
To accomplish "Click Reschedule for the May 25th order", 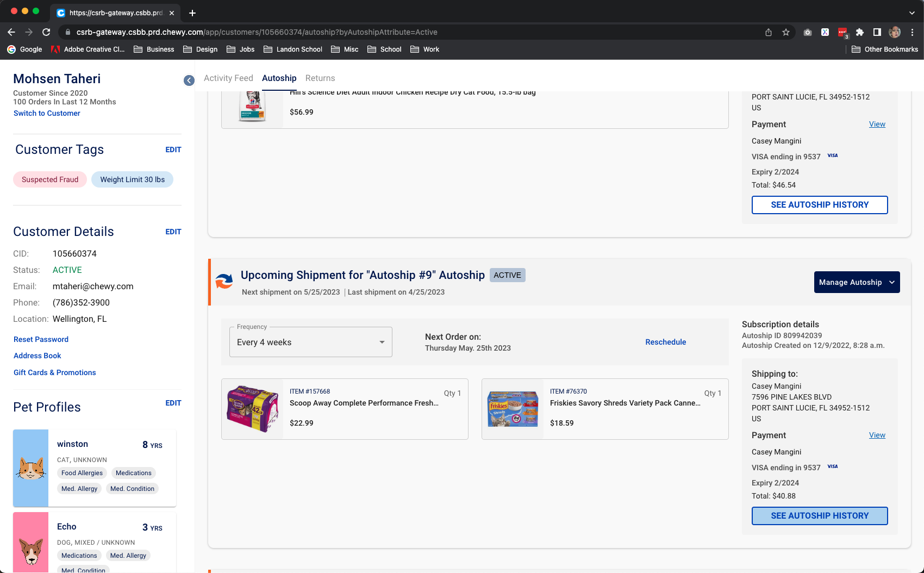I will [x=666, y=342].
